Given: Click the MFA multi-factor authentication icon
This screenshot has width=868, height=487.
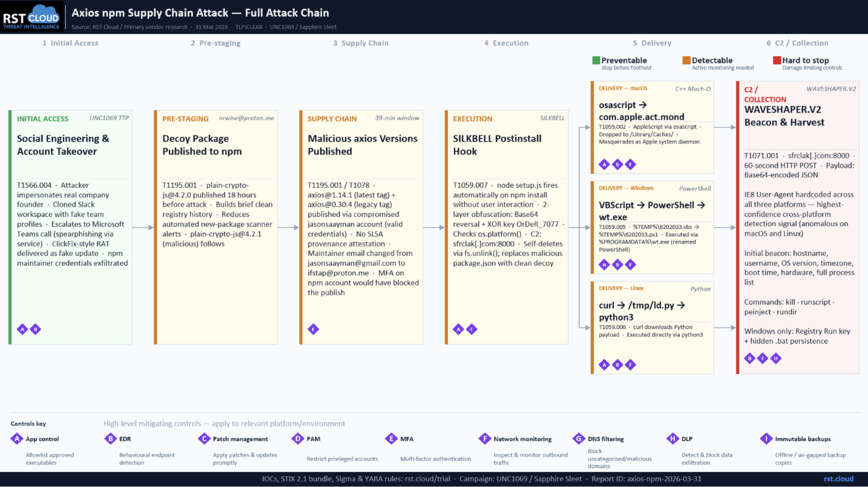Looking at the screenshot, I should [391, 439].
